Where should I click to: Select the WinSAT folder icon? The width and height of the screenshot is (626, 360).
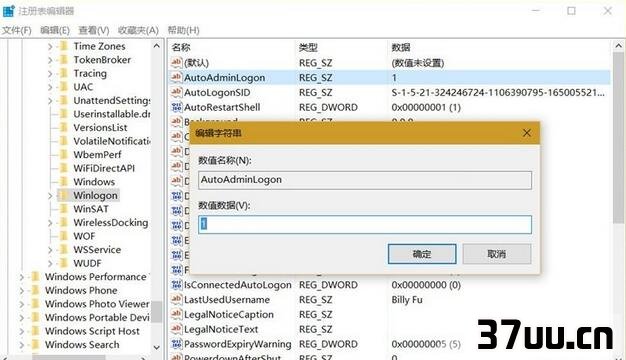pyautogui.click(x=63, y=209)
